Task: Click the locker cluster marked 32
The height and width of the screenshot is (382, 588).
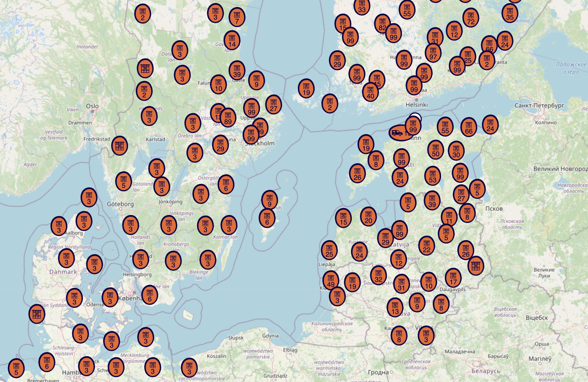Action: click(378, 275)
